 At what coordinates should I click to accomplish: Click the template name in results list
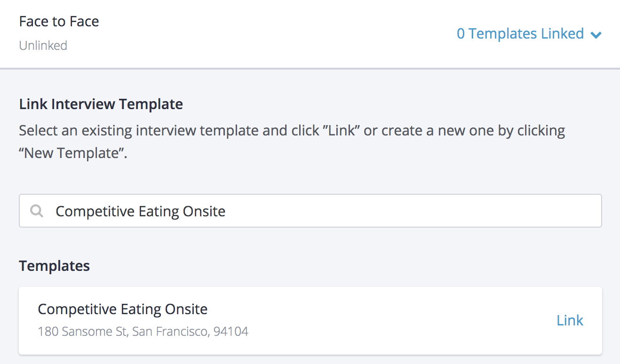[x=122, y=309]
